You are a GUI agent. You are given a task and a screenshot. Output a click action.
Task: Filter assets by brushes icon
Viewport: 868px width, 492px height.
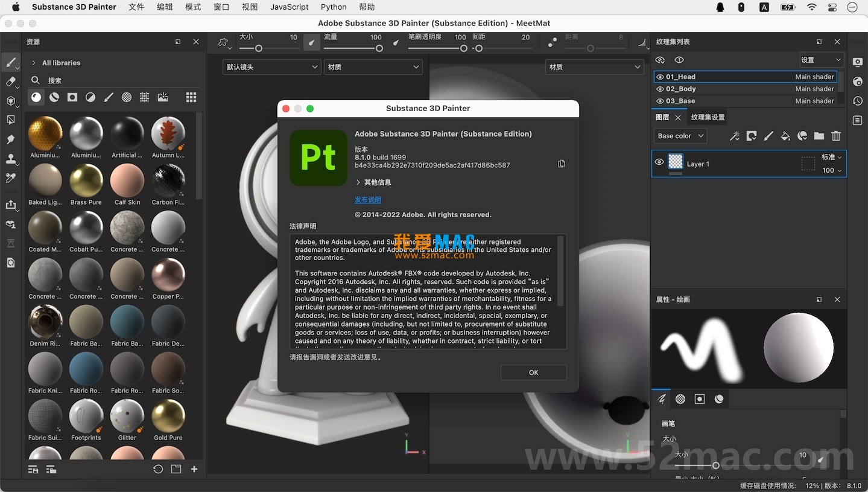[x=109, y=97]
